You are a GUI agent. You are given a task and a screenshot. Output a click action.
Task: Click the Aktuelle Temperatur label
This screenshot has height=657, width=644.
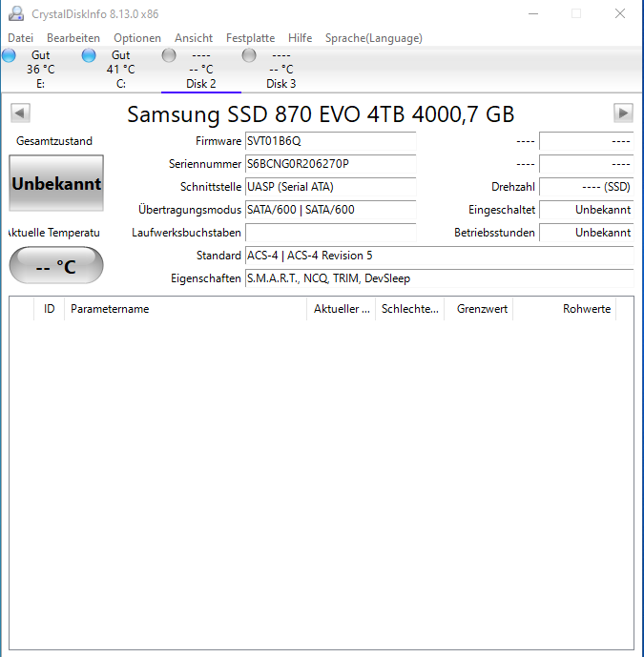point(54,233)
